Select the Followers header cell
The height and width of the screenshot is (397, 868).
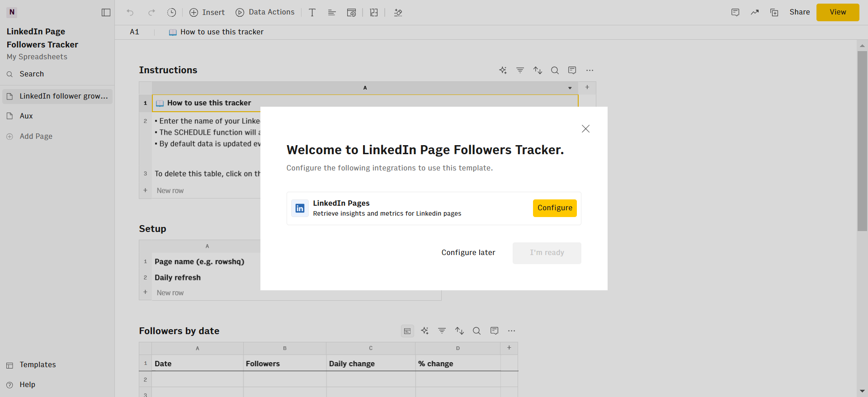(285, 364)
